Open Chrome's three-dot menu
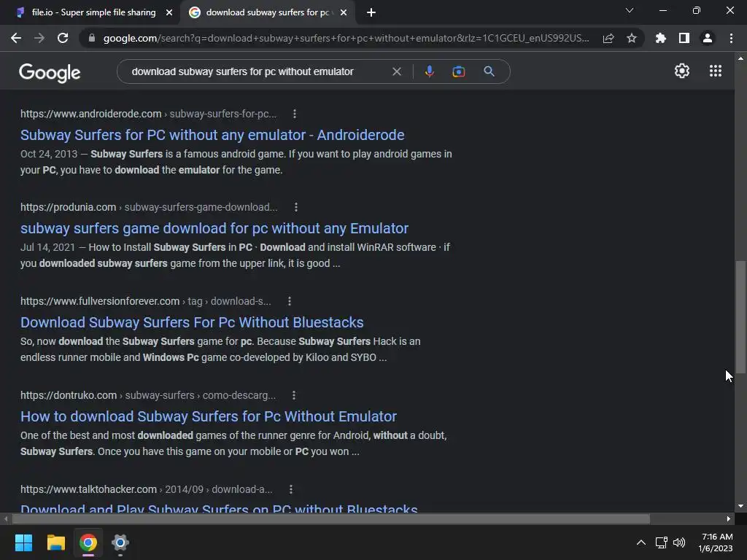This screenshot has width=747, height=560. click(731, 38)
